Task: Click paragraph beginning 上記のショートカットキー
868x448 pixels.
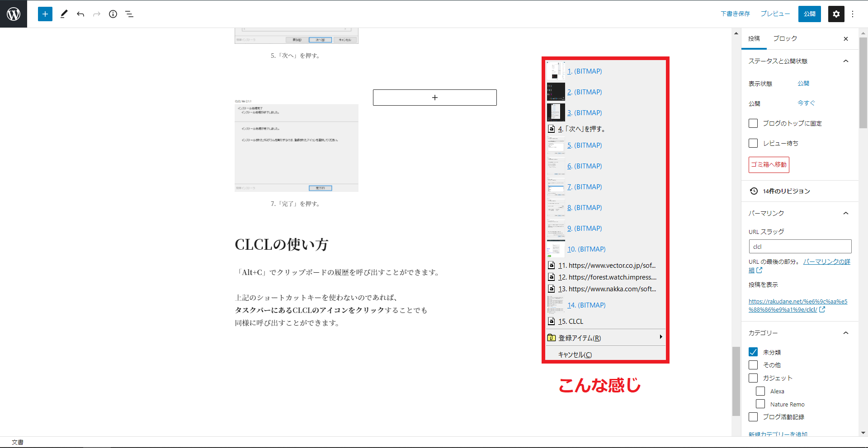Action: point(331,310)
